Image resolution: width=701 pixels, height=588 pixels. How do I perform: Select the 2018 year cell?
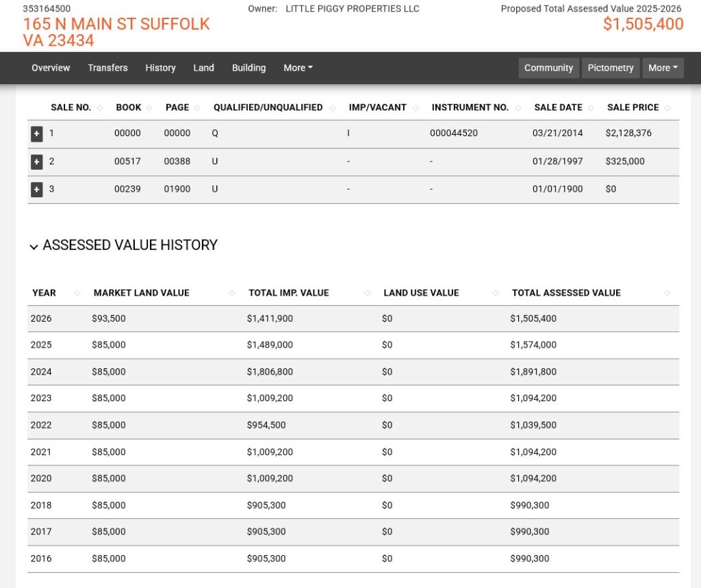[41, 505]
